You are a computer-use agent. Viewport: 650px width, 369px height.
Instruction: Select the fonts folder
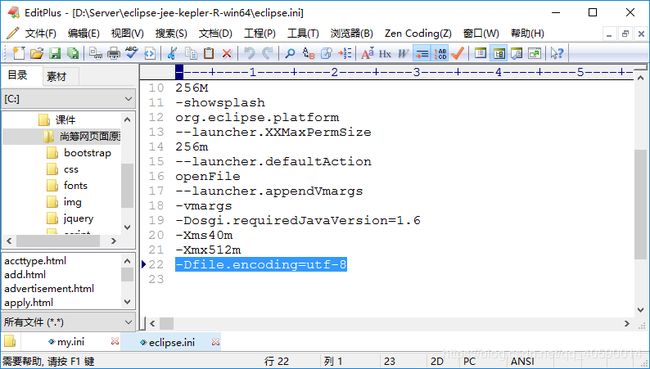[x=75, y=185]
